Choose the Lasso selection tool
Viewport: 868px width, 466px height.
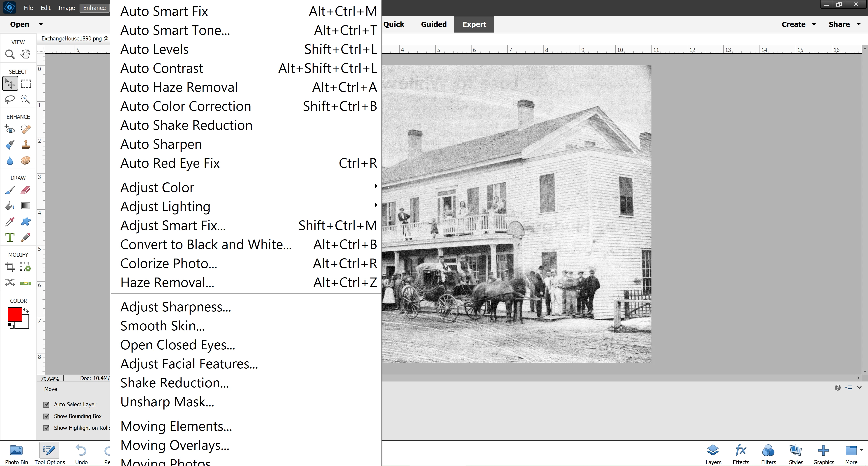10,99
